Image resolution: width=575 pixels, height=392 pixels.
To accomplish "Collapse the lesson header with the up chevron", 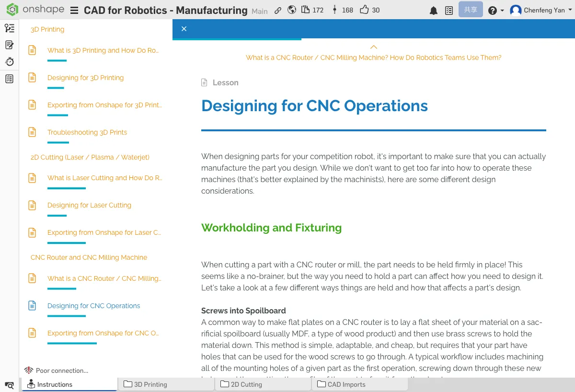I will pos(373,47).
